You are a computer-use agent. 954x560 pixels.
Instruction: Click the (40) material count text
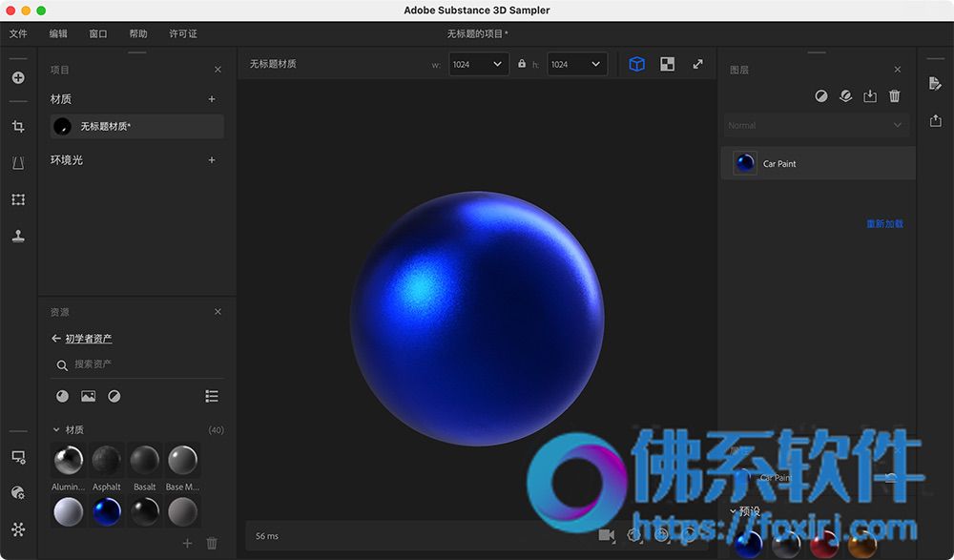pos(216,429)
